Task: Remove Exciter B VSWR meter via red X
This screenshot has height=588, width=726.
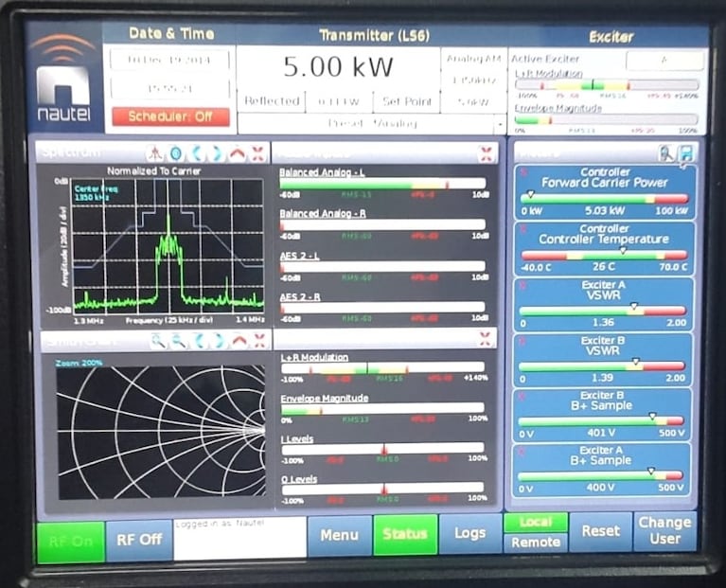Action: [522, 342]
